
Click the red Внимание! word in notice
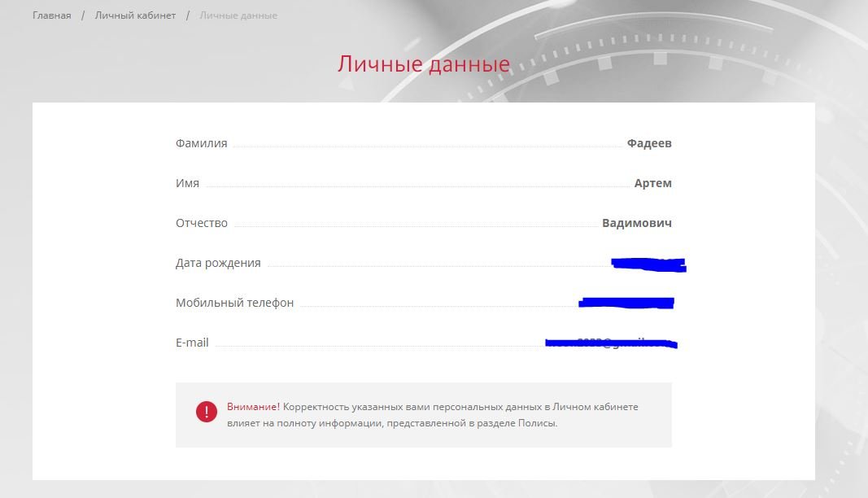point(253,407)
